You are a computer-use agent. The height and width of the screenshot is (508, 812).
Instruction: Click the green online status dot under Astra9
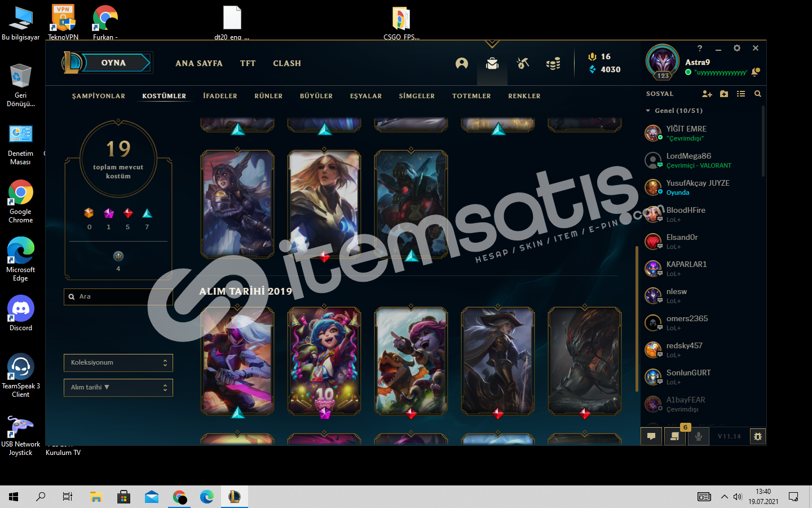(688, 72)
